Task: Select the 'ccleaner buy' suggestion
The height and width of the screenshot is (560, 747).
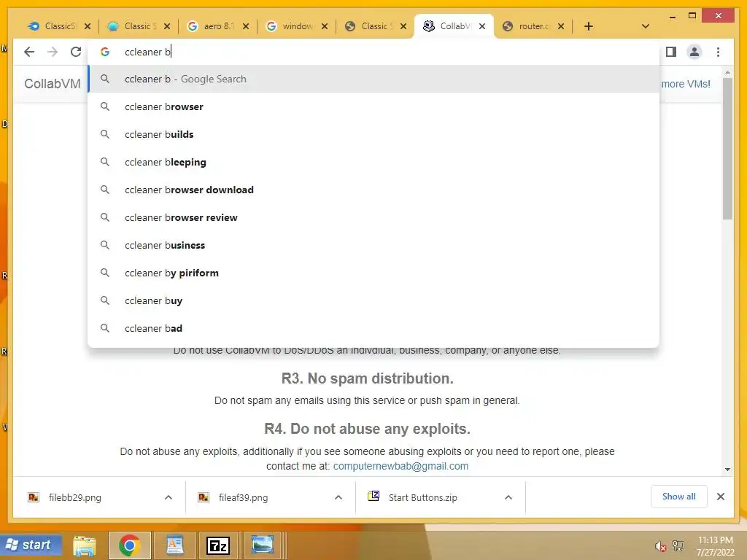Action: (x=373, y=300)
